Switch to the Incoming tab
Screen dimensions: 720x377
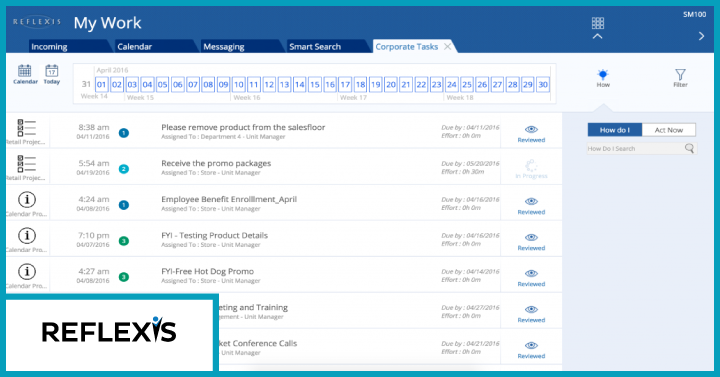click(69, 46)
